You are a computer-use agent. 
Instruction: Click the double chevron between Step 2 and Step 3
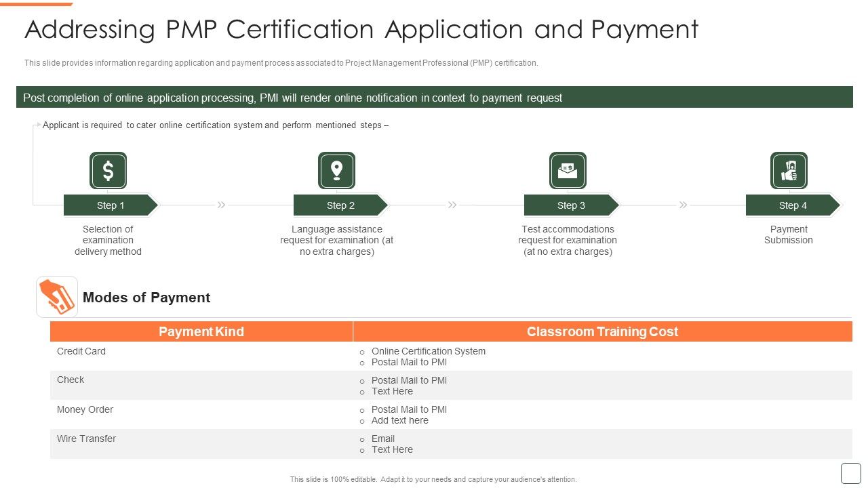pos(452,205)
